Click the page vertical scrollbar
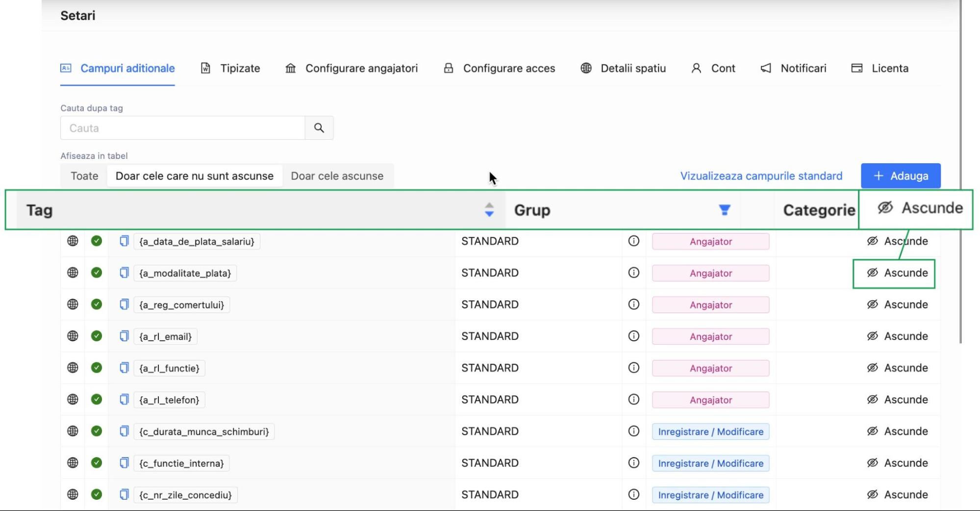The image size is (980, 511). [x=961, y=172]
